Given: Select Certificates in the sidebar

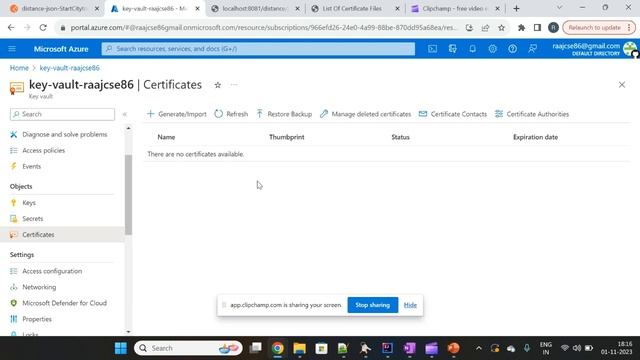Looking at the screenshot, I should coord(62,235).
